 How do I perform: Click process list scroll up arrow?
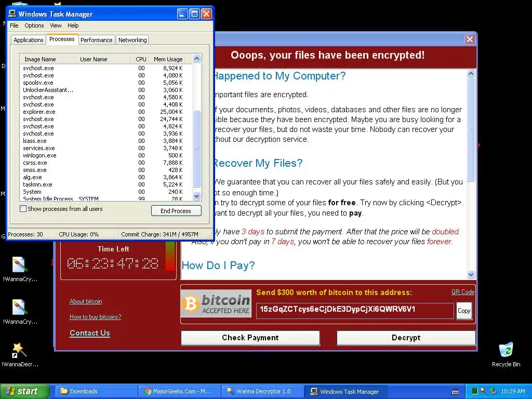pos(197,59)
